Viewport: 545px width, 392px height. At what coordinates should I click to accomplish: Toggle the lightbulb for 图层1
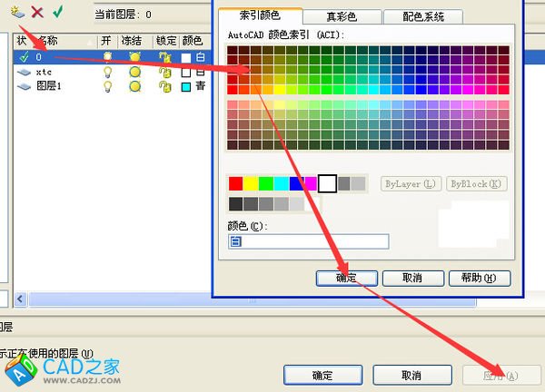click(x=107, y=86)
